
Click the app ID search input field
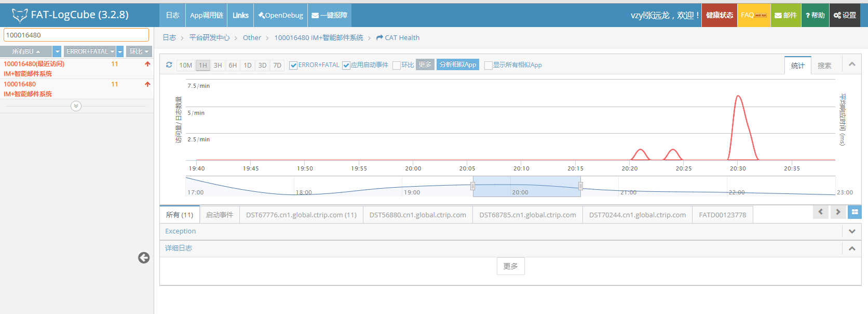pyautogui.click(x=76, y=35)
